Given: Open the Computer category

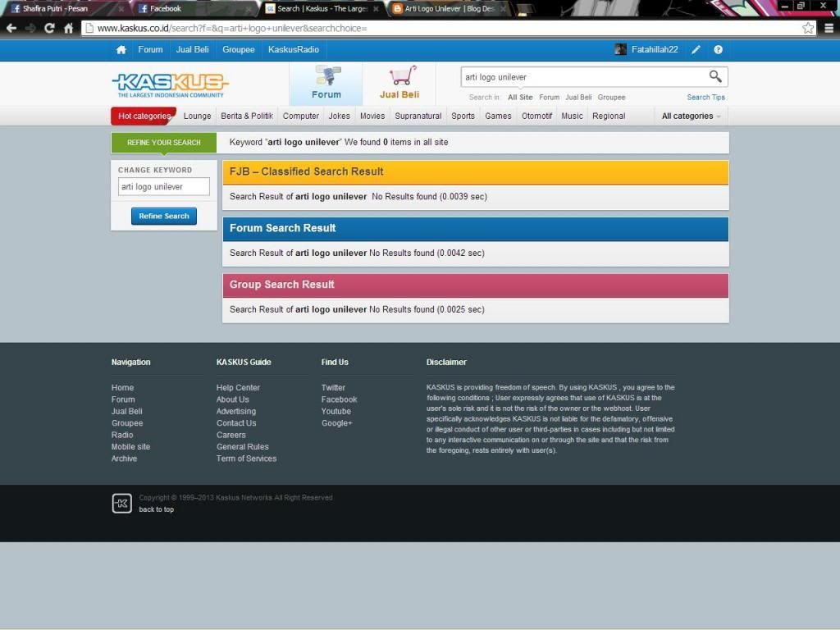Looking at the screenshot, I should (x=300, y=116).
